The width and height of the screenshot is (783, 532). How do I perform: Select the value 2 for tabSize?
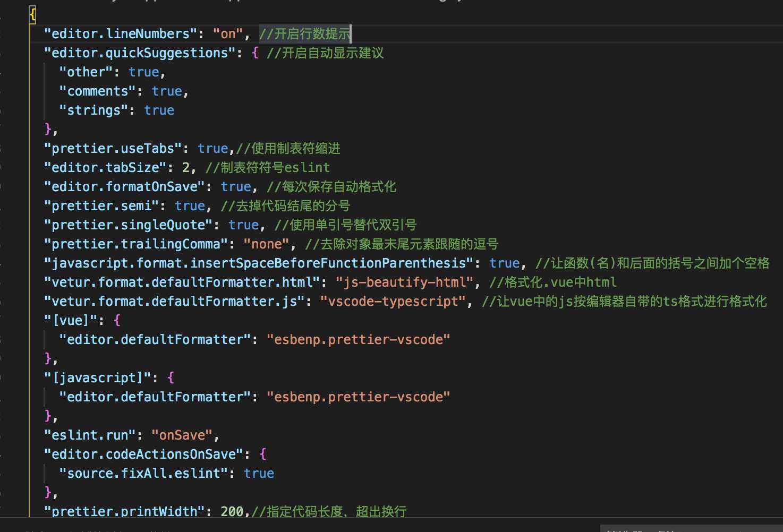click(x=186, y=168)
